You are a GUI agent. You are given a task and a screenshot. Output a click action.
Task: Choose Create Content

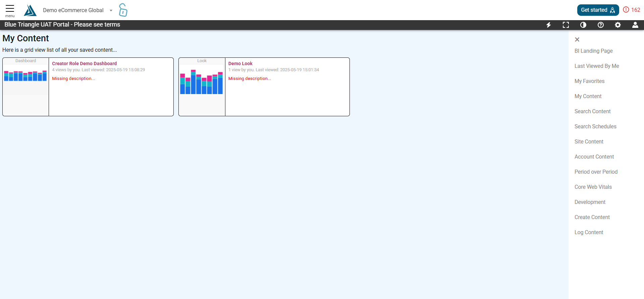[592, 217]
